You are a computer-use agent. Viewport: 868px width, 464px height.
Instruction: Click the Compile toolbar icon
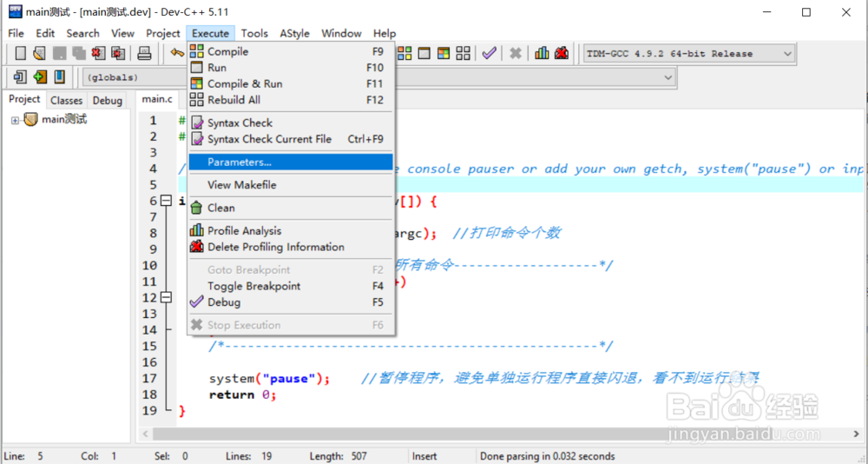pyautogui.click(x=404, y=53)
